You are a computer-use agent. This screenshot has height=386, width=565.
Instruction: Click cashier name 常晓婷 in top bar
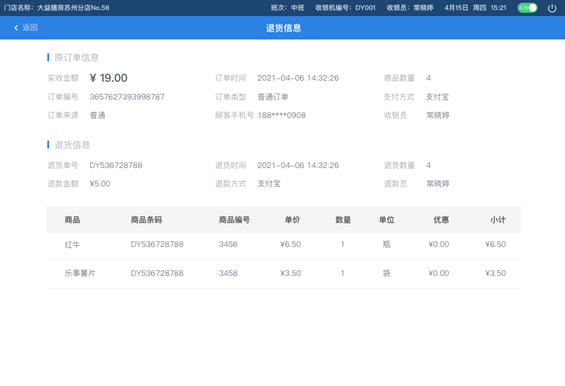click(x=423, y=8)
